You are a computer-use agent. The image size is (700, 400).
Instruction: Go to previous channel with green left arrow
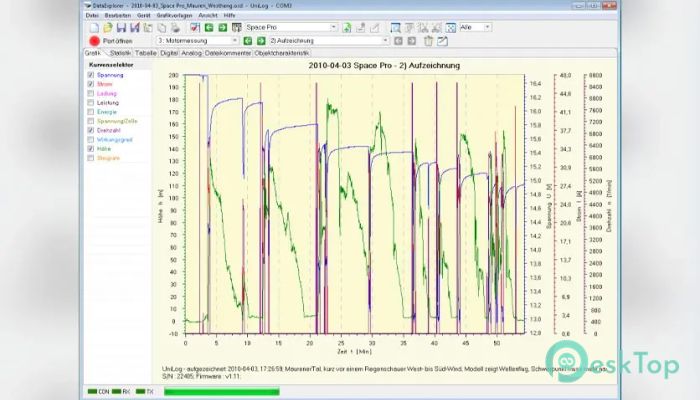point(247,41)
